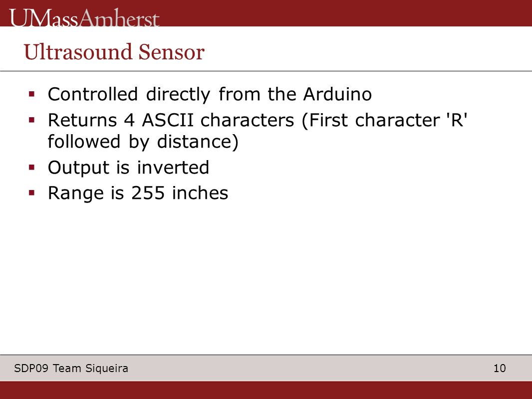Screen dimensions: 532x399
Task: Click the 'followed by distance)' text line
Action: pyautogui.click(x=143, y=141)
